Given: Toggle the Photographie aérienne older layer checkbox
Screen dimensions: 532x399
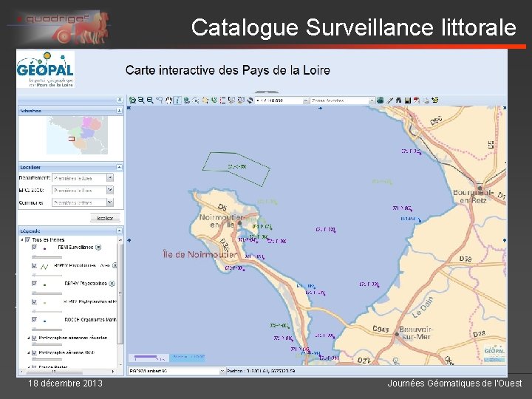Looking at the screenshot, I should click(34, 352).
